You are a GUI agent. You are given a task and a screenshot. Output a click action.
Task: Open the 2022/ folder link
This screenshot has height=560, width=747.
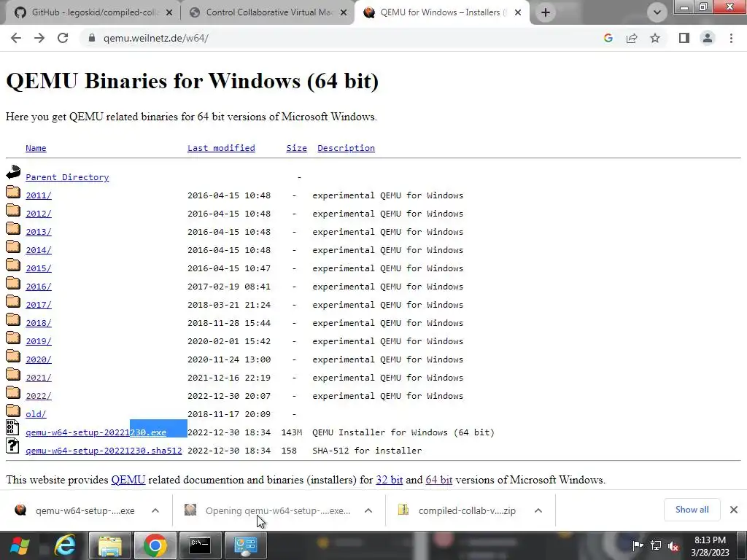click(x=39, y=396)
